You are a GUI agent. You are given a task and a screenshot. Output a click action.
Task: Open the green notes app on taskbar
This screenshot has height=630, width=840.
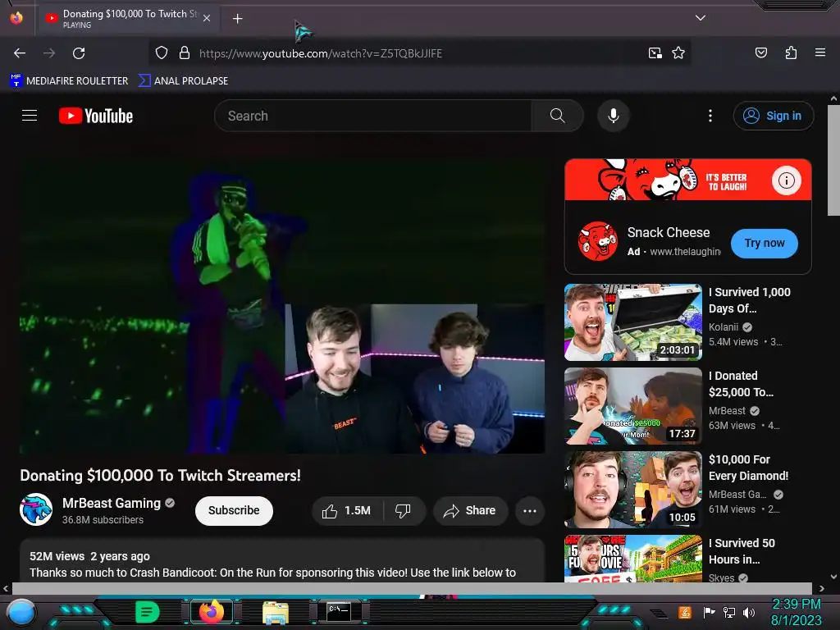147,612
